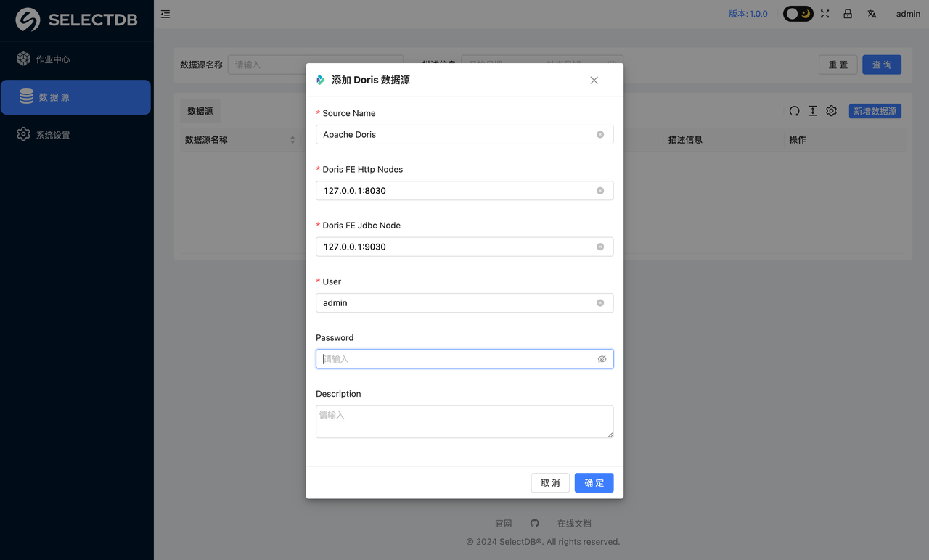Screen dimensions: 929x560
Task: Clear the User field
Action: click(600, 303)
